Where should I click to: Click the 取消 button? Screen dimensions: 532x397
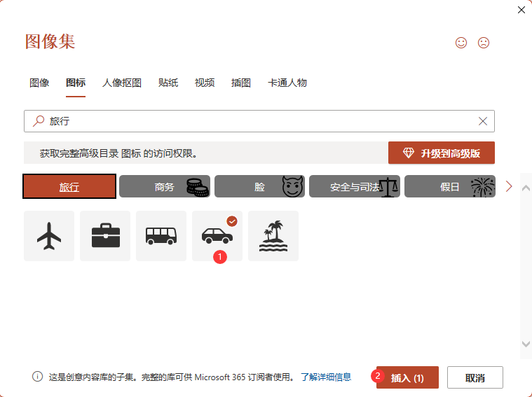click(475, 377)
